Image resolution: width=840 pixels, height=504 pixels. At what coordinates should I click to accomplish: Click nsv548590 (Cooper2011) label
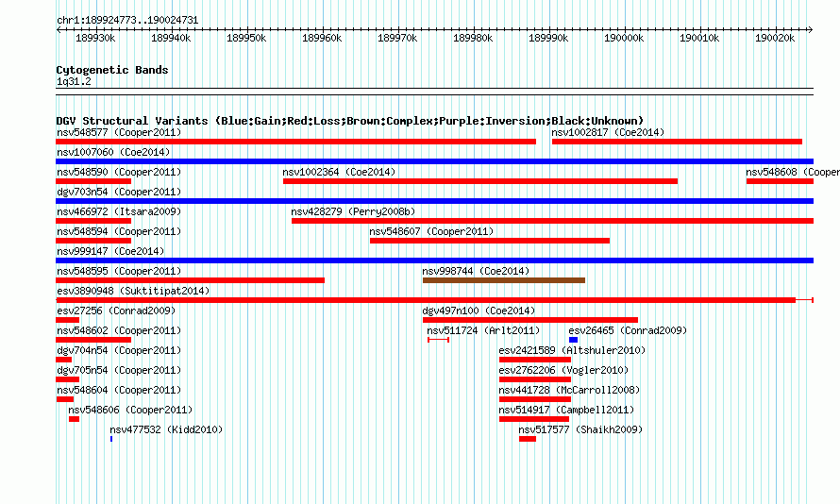(119, 172)
